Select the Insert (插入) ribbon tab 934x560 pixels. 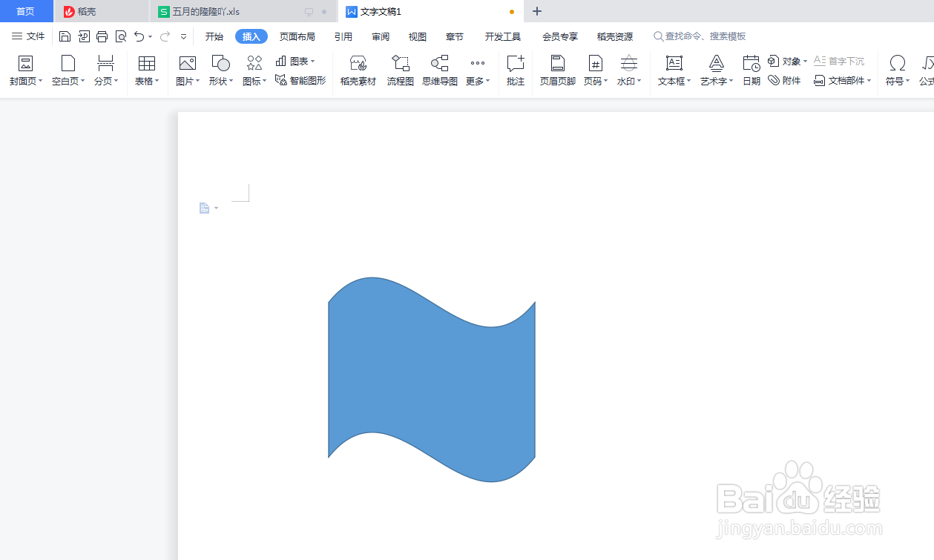pos(251,36)
